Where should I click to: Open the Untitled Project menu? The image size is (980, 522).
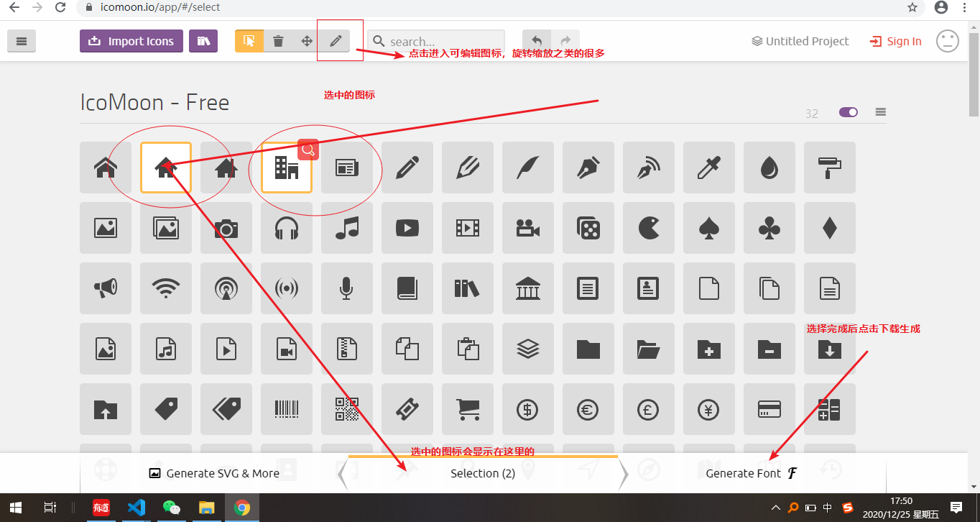[x=799, y=41]
